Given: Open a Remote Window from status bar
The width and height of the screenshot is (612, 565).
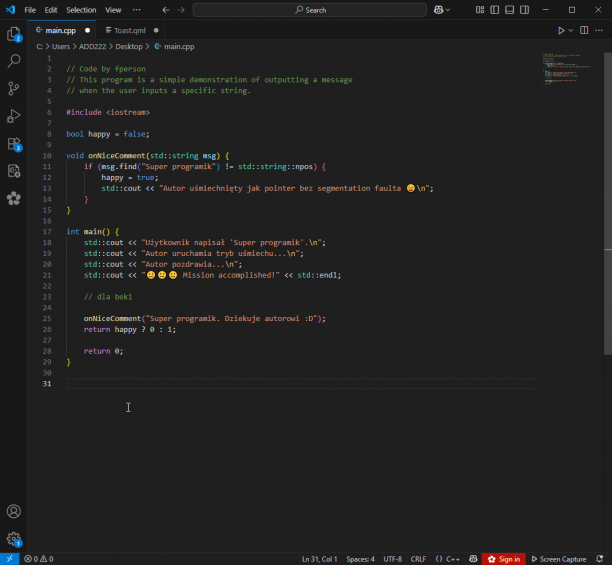Looking at the screenshot, I should click(10, 559).
